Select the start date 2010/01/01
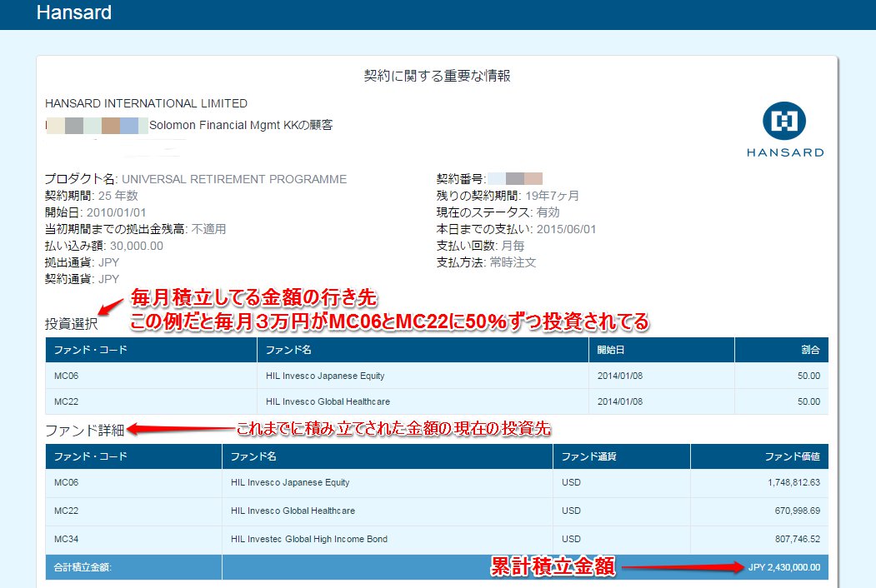Image resolution: width=876 pixels, height=588 pixels. [x=116, y=212]
